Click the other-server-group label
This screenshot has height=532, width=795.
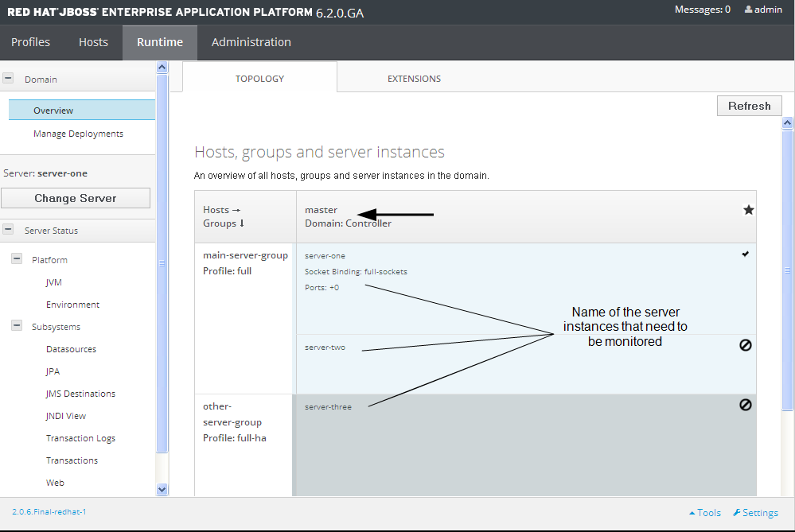click(x=232, y=414)
